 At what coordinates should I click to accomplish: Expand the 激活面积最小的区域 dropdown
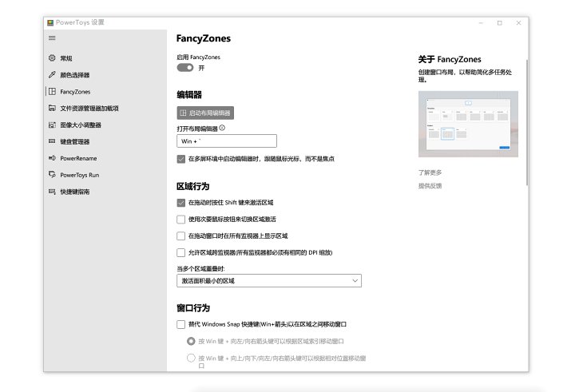point(268,281)
